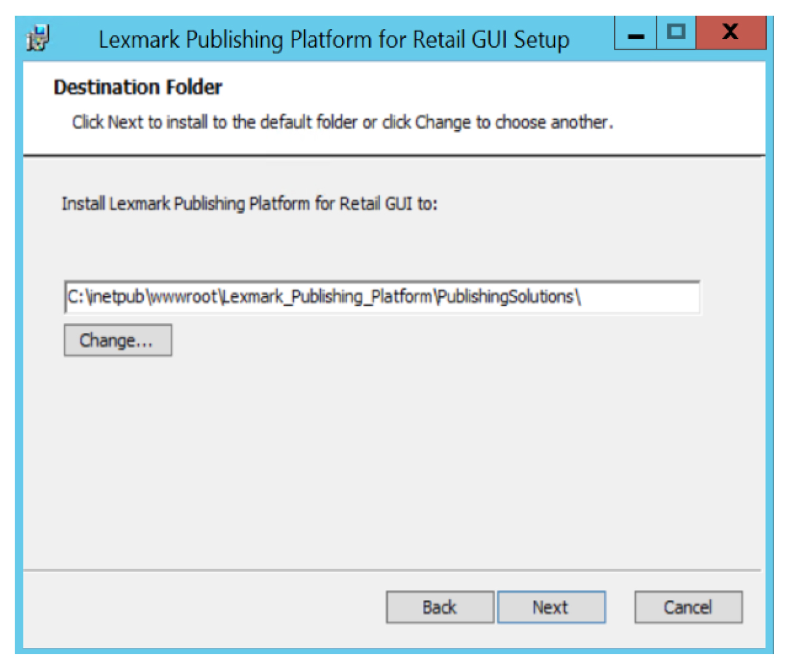Go Back to the previous setup step

[x=440, y=607]
